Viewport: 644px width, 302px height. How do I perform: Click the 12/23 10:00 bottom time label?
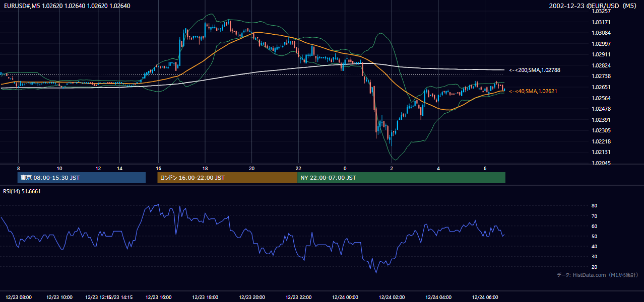(59, 297)
